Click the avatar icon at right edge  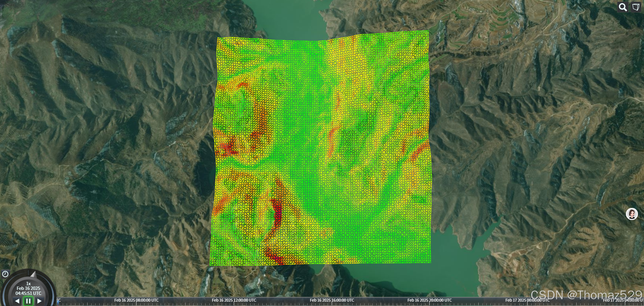point(632,214)
